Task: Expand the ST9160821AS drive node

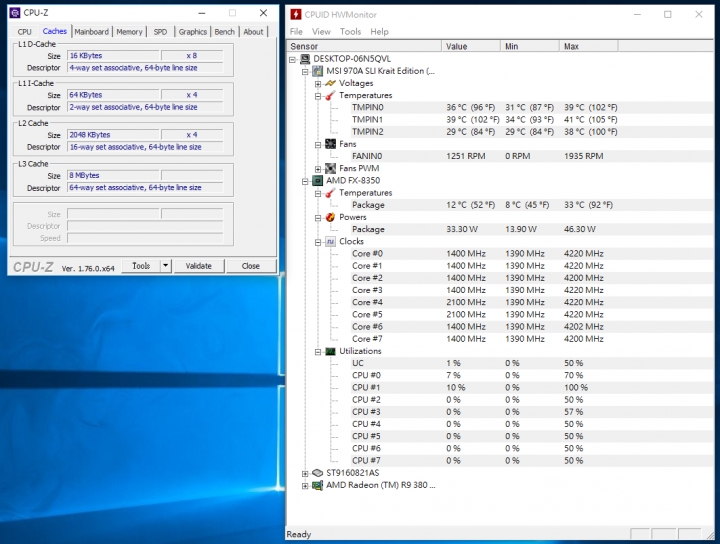Action: (305, 473)
